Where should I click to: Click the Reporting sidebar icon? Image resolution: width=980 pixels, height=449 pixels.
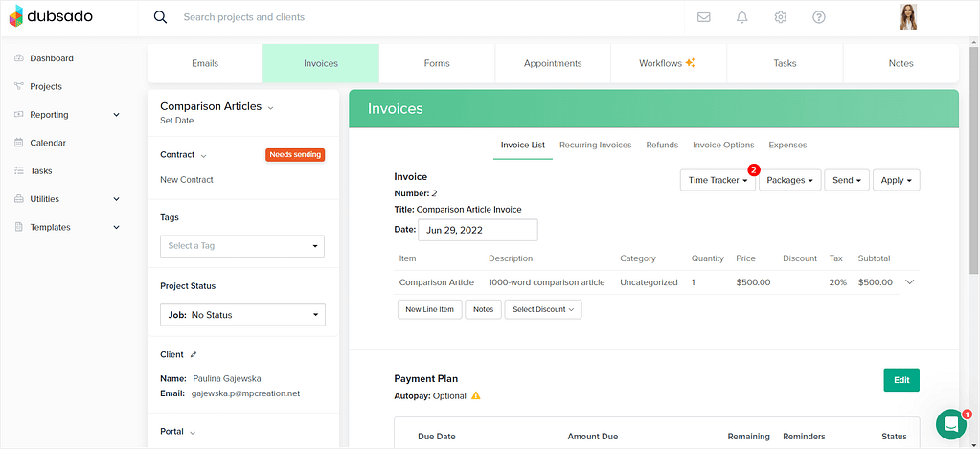18,114
